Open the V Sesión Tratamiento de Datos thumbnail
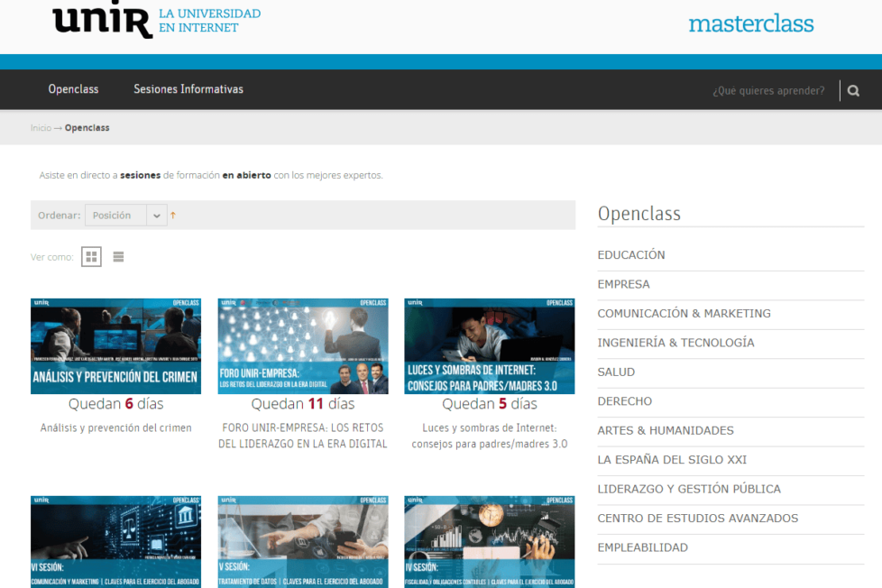 pyautogui.click(x=303, y=542)
